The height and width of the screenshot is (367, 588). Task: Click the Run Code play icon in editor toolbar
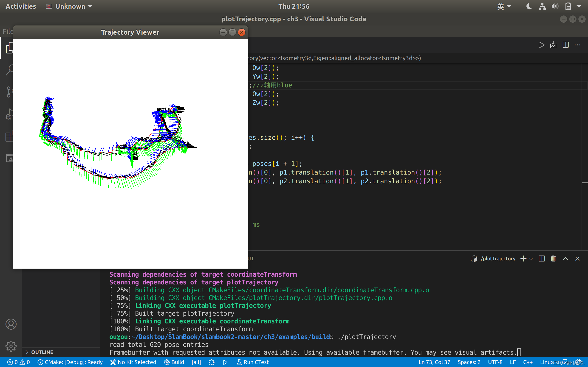click(541, 45)
